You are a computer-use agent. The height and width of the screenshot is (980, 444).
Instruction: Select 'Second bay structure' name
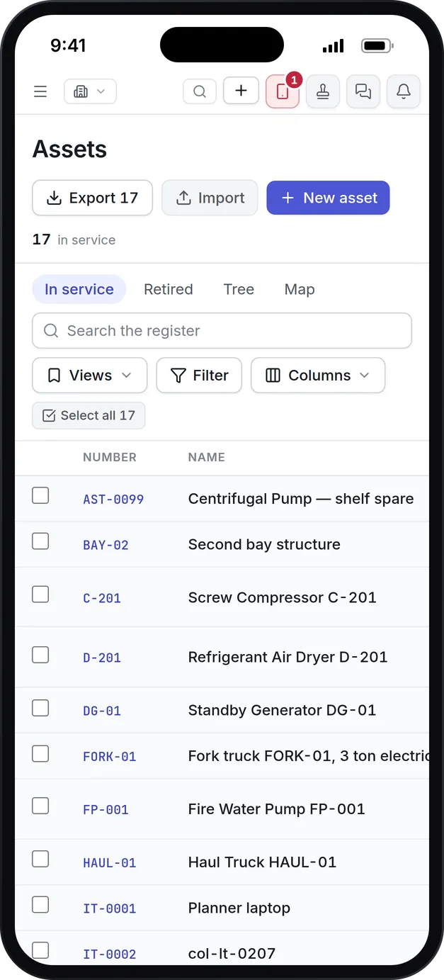[264, 544]
